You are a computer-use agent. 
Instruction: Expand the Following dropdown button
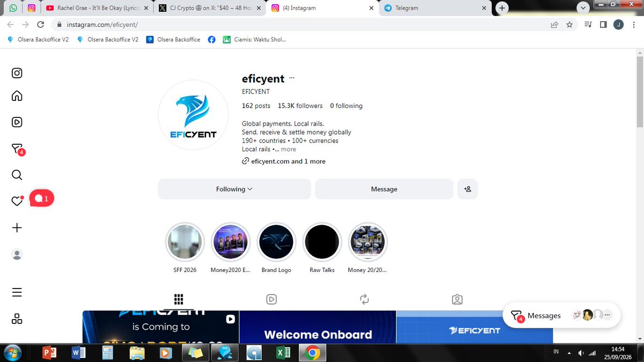pos(235,189)
